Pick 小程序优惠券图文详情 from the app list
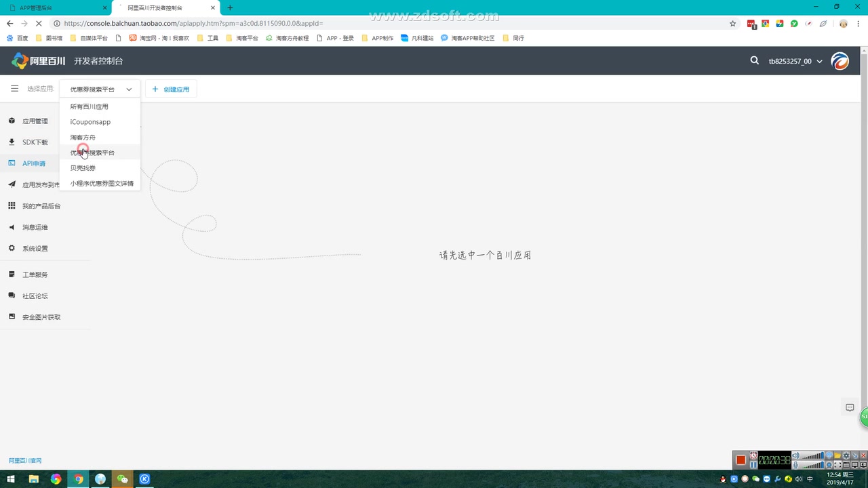Viewport: 868px width, 488px height. [x=100, y=184]
